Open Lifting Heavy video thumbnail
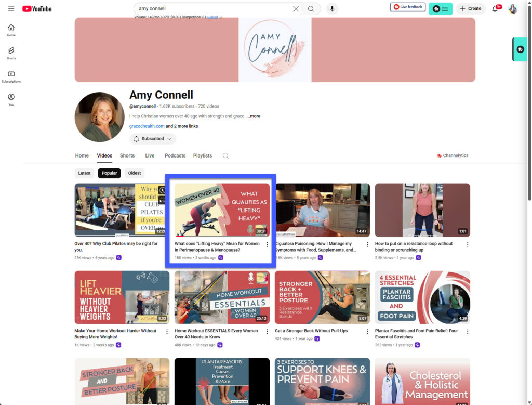 pos(222,210)
